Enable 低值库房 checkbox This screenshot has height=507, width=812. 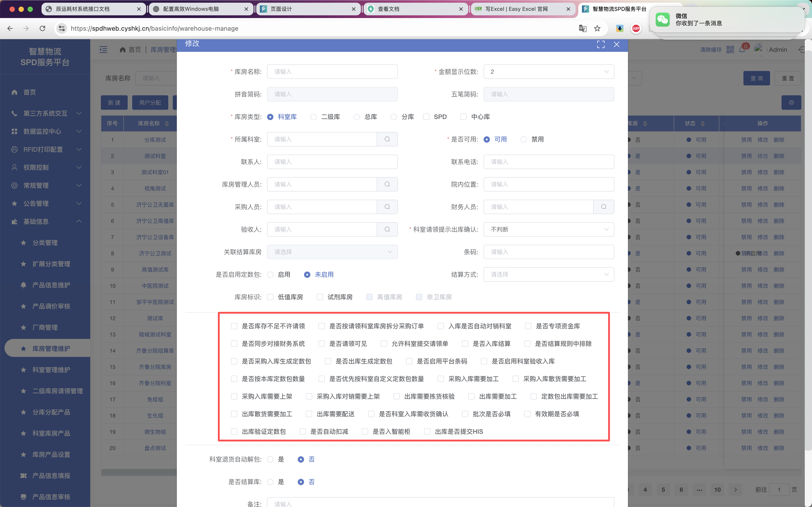270,297
